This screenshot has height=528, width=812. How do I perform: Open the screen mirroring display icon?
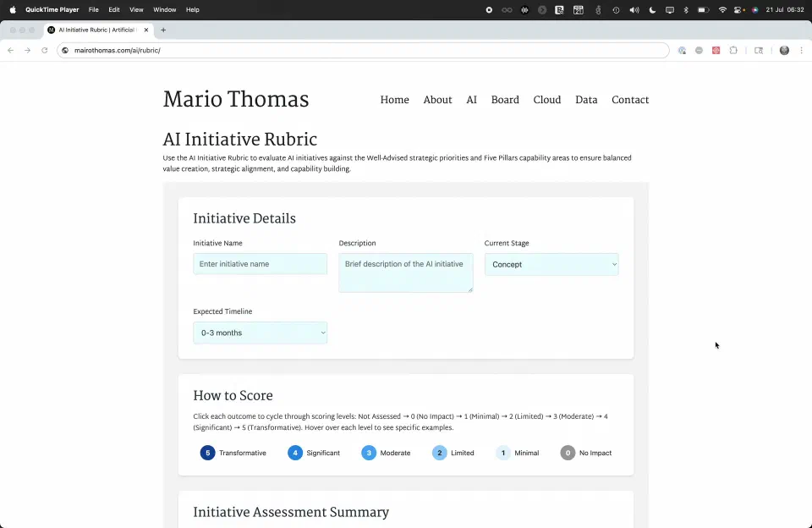point(670,10)
